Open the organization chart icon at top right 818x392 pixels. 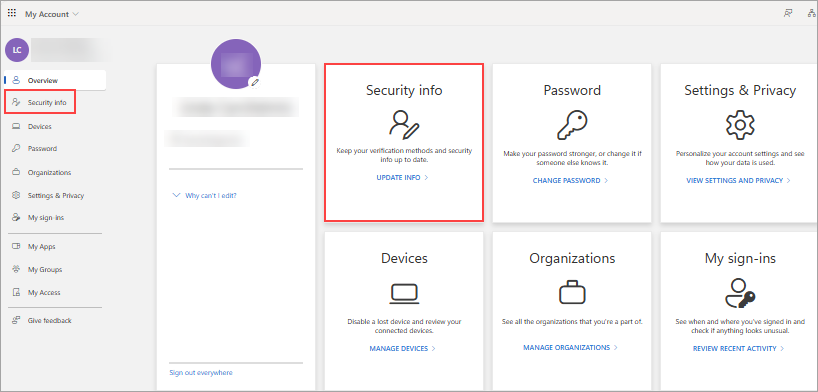pyautogui.click(x=812, y=14)
